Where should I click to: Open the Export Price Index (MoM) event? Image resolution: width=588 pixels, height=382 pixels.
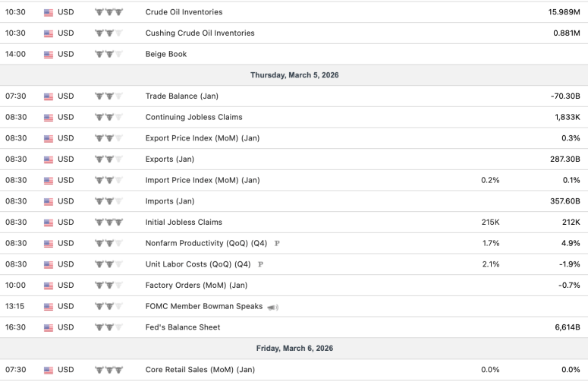(x=202, y=138)
